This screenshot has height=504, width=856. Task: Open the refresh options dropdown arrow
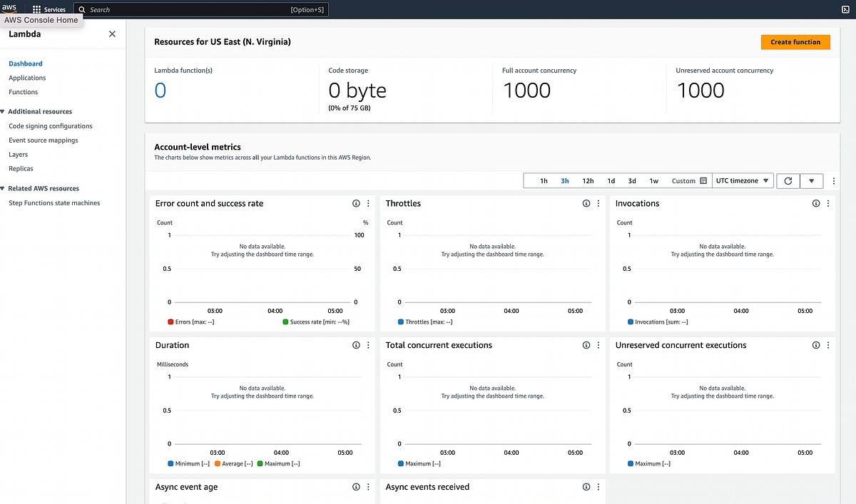(x=812, y=180)
